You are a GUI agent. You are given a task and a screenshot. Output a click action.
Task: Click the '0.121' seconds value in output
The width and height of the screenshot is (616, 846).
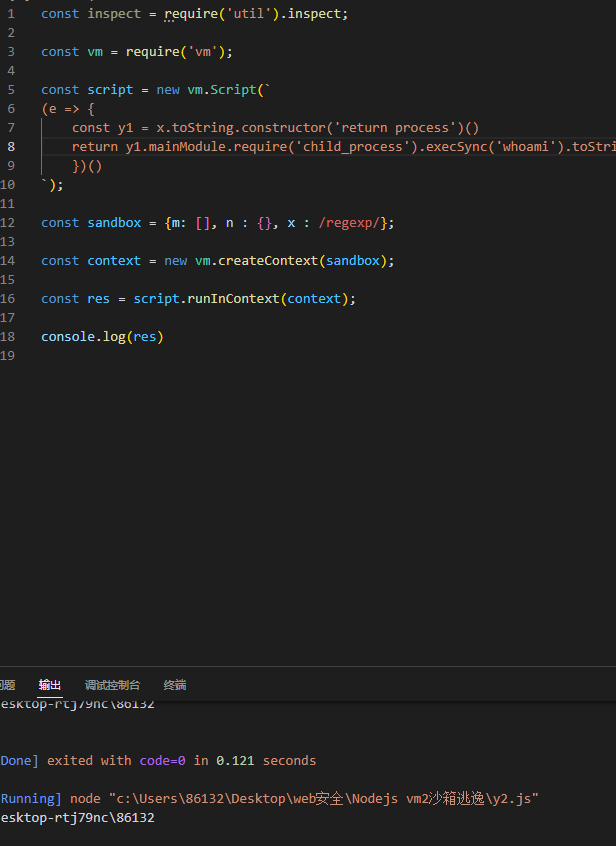click(235, 761)
